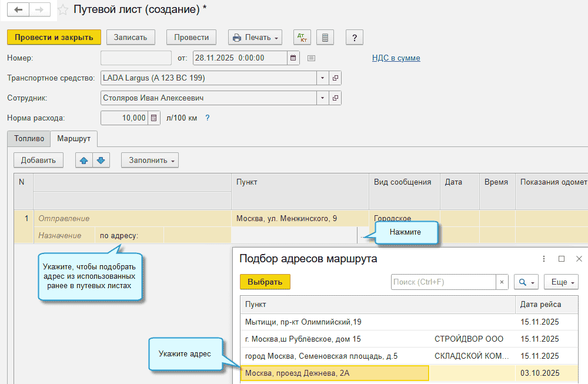Open the Печать dropdown menu
Viewport: 588px width, 384px height.
tap(255, 38)
